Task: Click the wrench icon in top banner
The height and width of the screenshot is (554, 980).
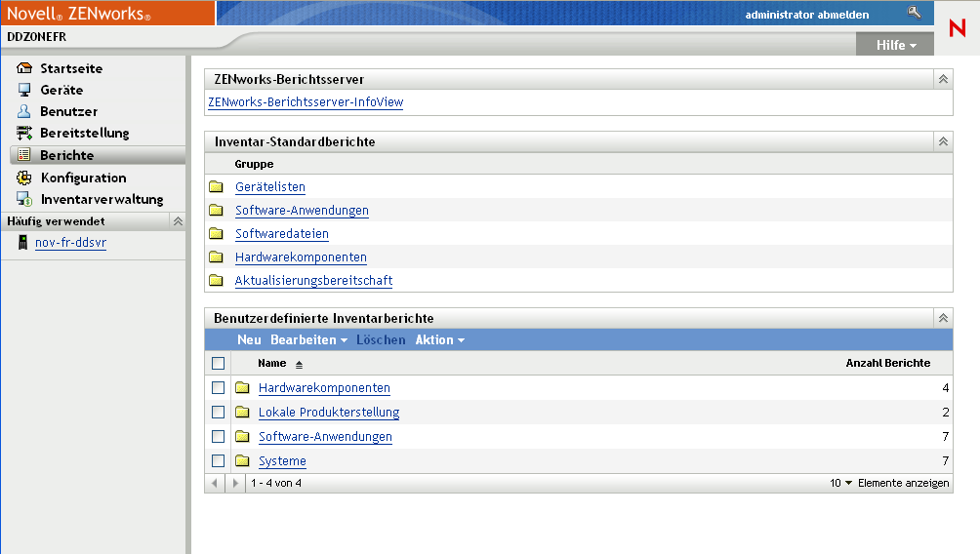Action: (915, 13)
